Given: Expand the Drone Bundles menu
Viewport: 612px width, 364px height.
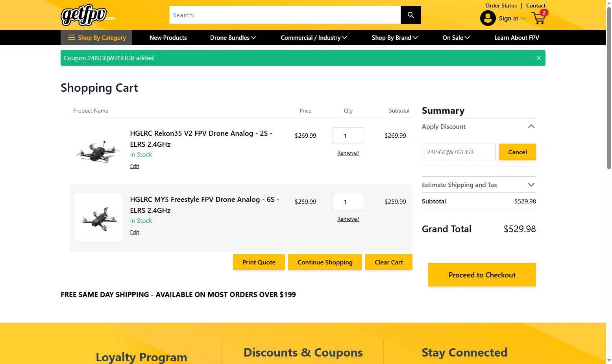Looking at the screenshot, I should click(x=233, y=38).
